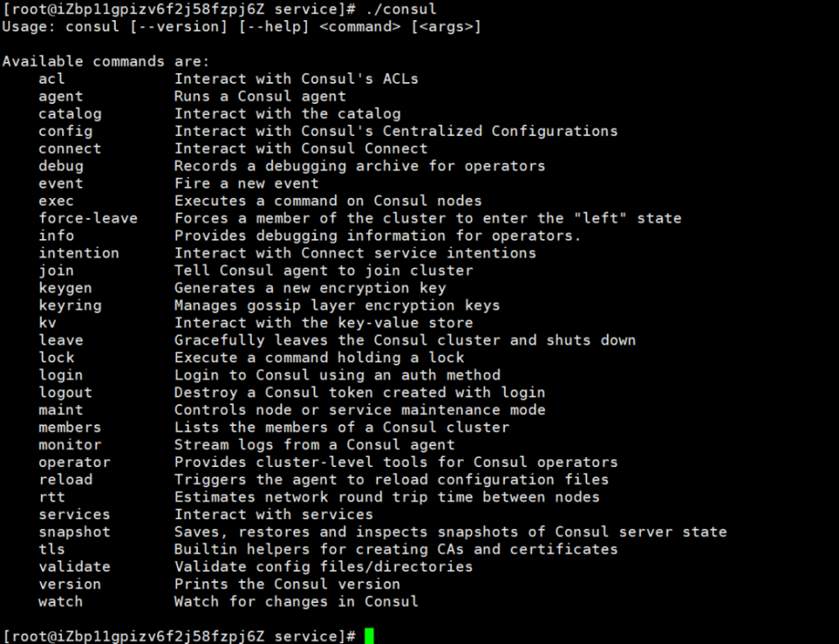Click the 'kv' command entry

pos(47,323)
